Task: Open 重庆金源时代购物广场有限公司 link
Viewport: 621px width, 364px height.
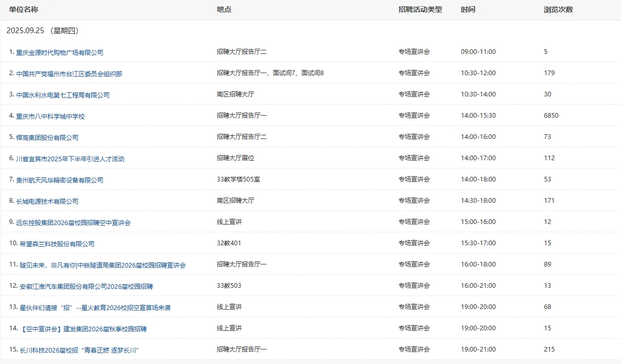Action: tap(59, 52)
